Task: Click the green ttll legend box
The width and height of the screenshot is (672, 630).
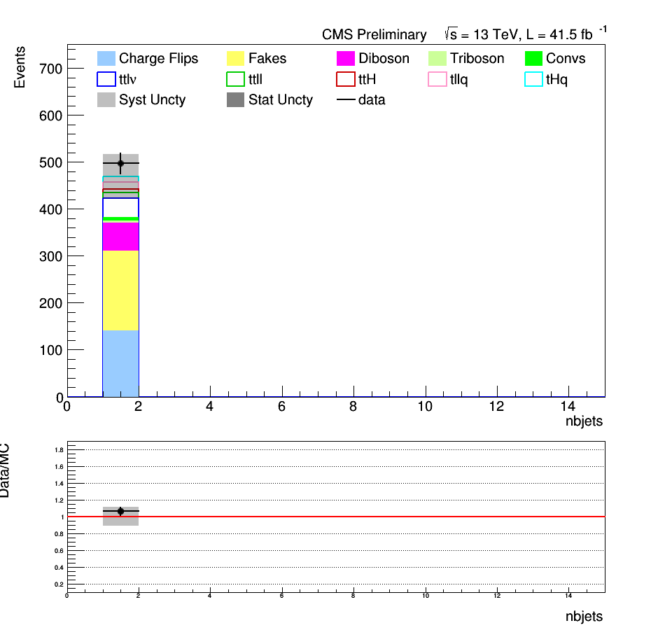Action: click(x=235, y=79)
